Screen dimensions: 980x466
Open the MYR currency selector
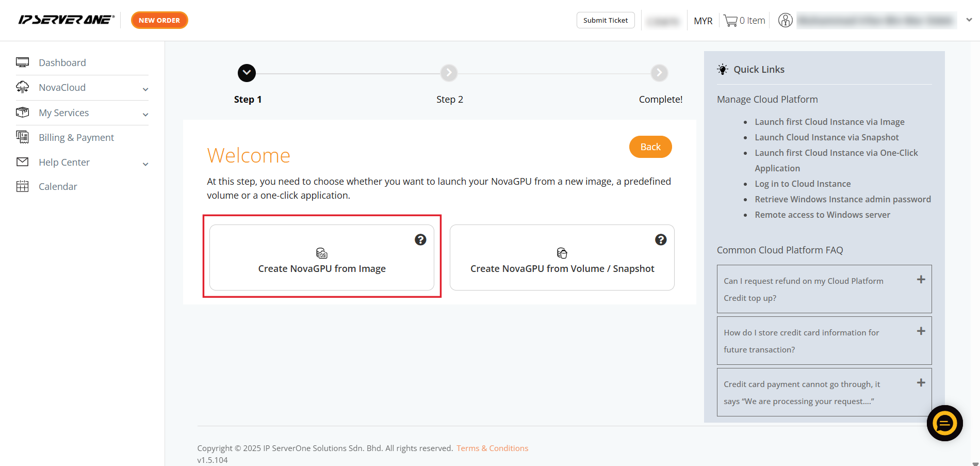703,21
